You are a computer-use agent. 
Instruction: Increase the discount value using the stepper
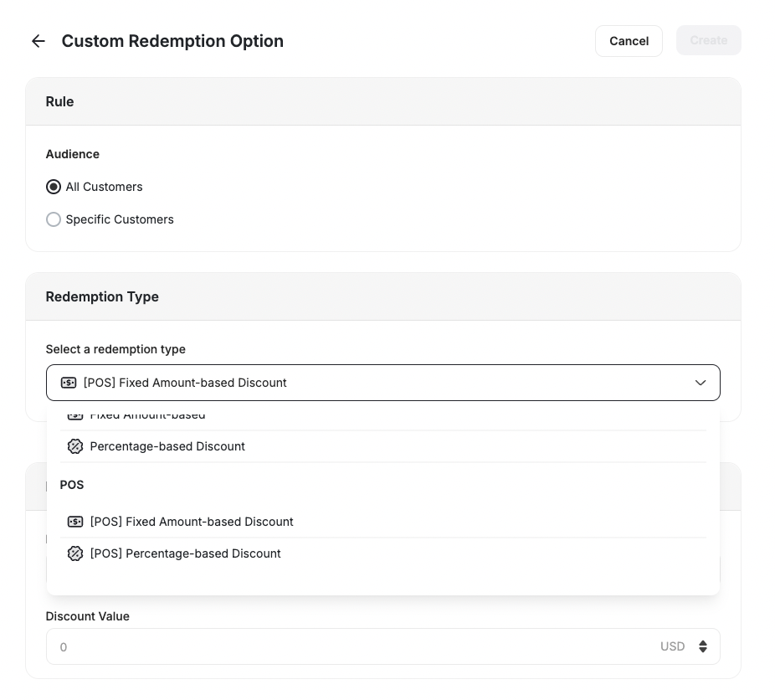(x=703, y=642)
